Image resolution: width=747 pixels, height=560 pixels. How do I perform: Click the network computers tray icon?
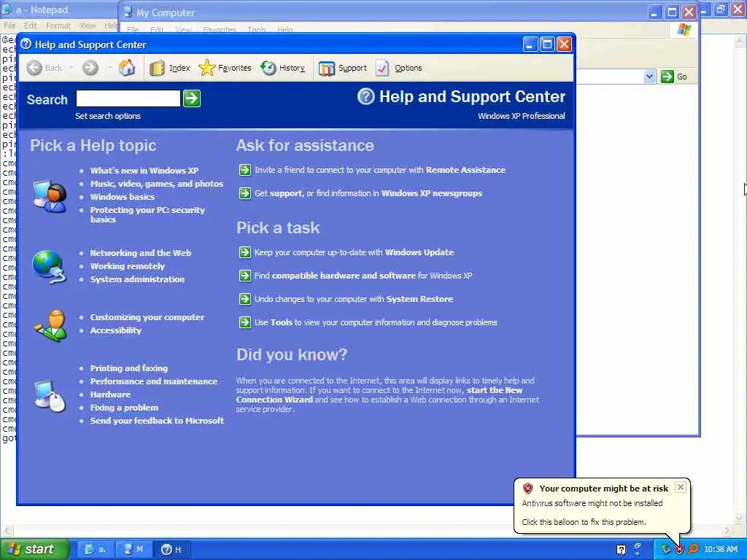coord(665,550)
